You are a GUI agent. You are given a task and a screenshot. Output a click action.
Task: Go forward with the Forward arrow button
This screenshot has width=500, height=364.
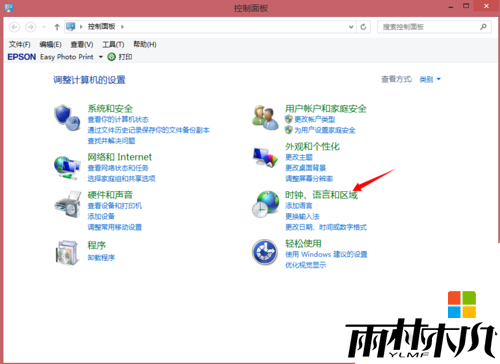(x=31, y=27)
